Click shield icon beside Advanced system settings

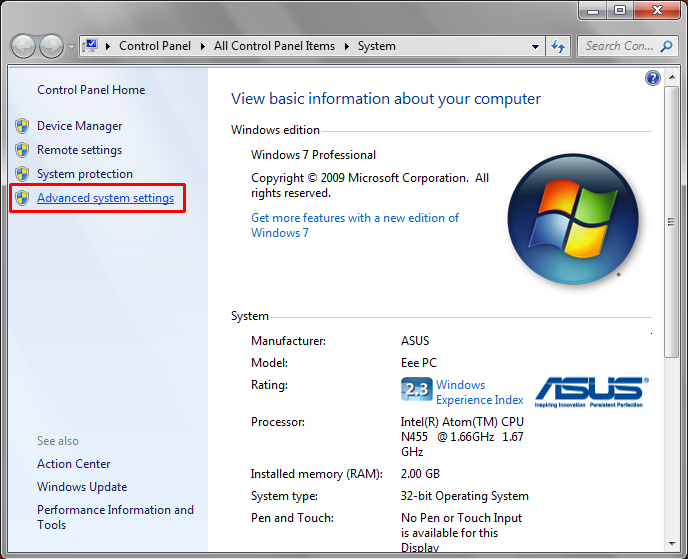(x=22, y=198)
